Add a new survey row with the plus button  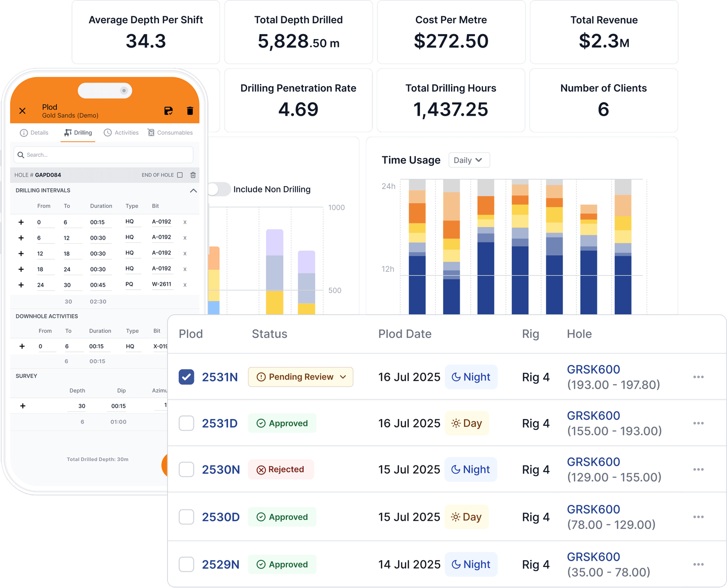click(x=22, y=405)
